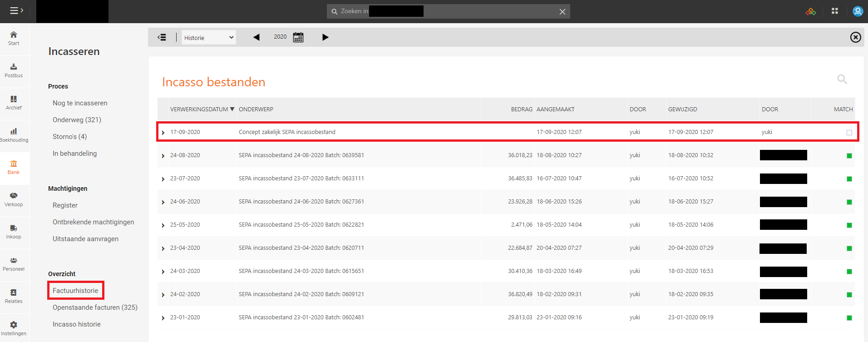
Task: Expand the 25-05-2020 incasso row
Action: coord(163,225)
